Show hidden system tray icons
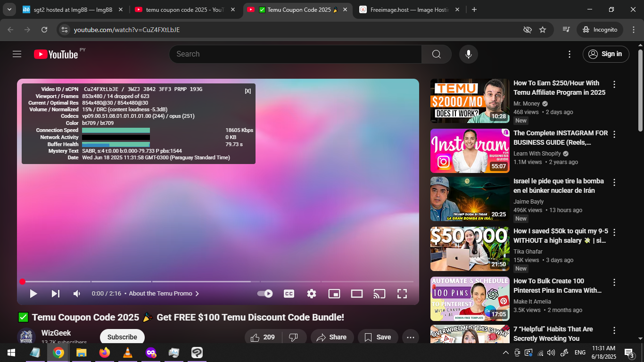This screenshot has width=644, height=362. 506,353
